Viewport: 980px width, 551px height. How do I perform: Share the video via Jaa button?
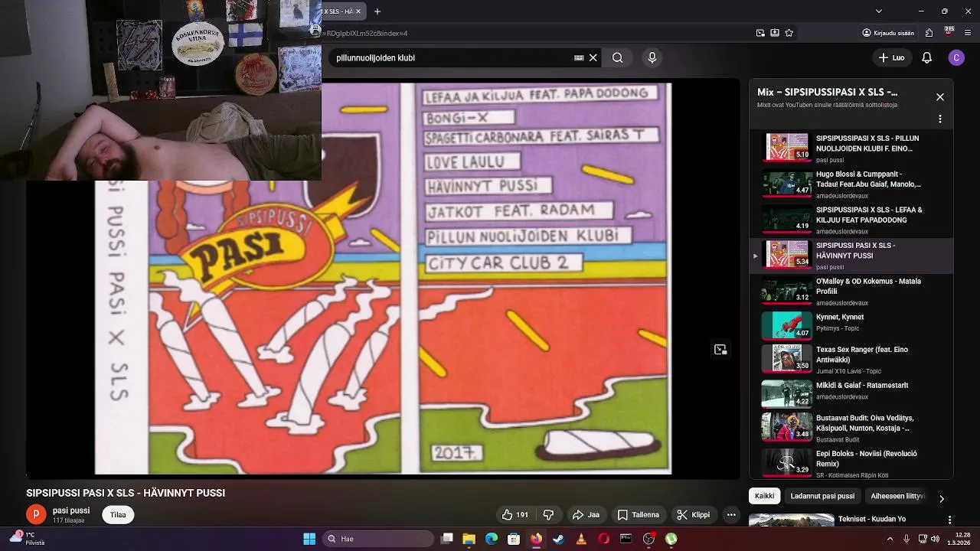[x=586, y=515]
